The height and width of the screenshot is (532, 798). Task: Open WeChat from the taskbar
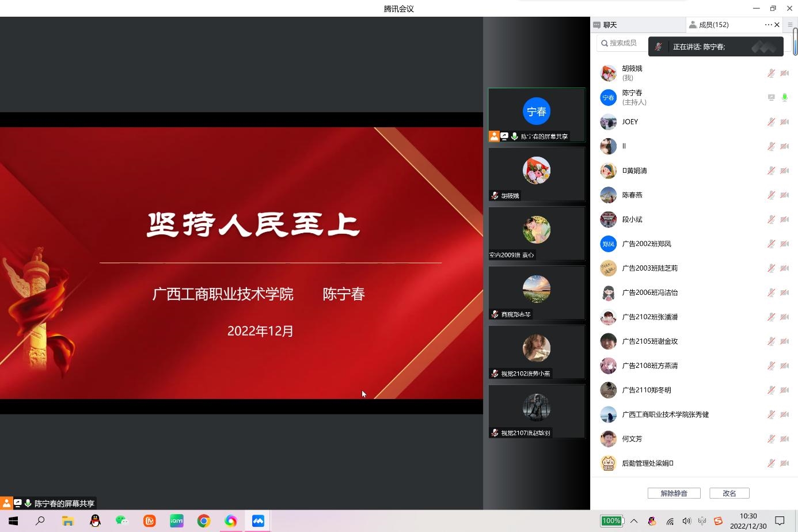point(122,521)
